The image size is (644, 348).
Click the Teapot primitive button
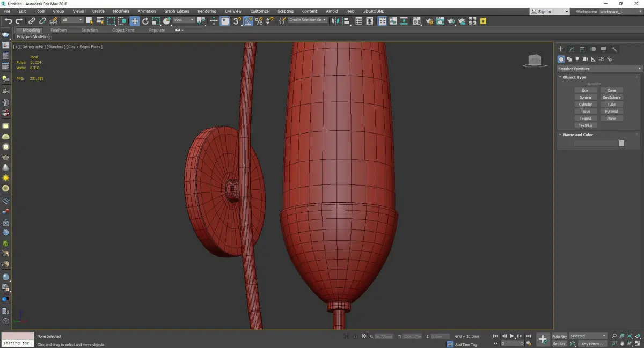point(585,119)
